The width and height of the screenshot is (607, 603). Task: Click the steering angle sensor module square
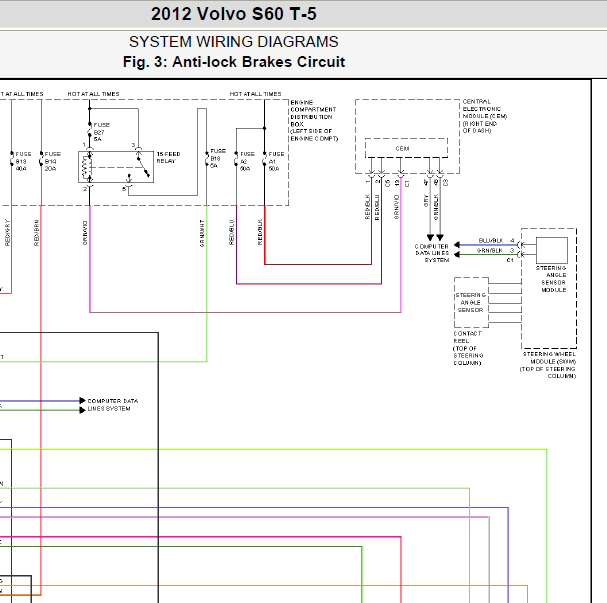(x=552, y=250)
